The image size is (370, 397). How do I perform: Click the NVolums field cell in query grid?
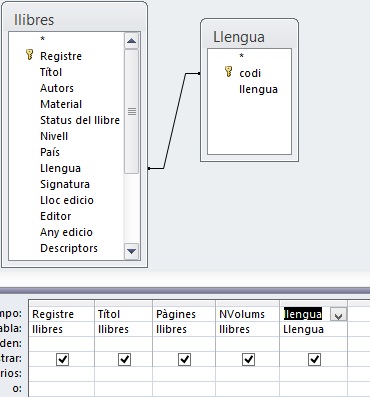point(248,314)
